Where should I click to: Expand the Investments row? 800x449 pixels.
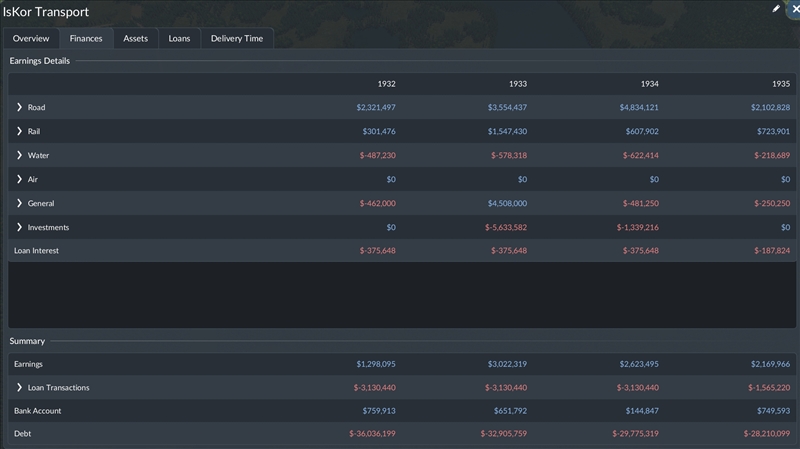[x=19, y=227]
